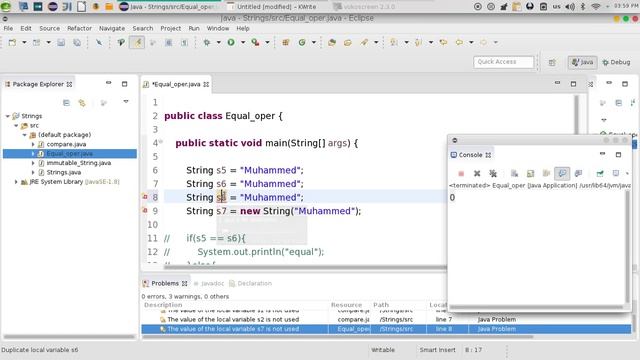
Task: Click the Open Type toolbar icon
Action: click(x=332, y=42)
